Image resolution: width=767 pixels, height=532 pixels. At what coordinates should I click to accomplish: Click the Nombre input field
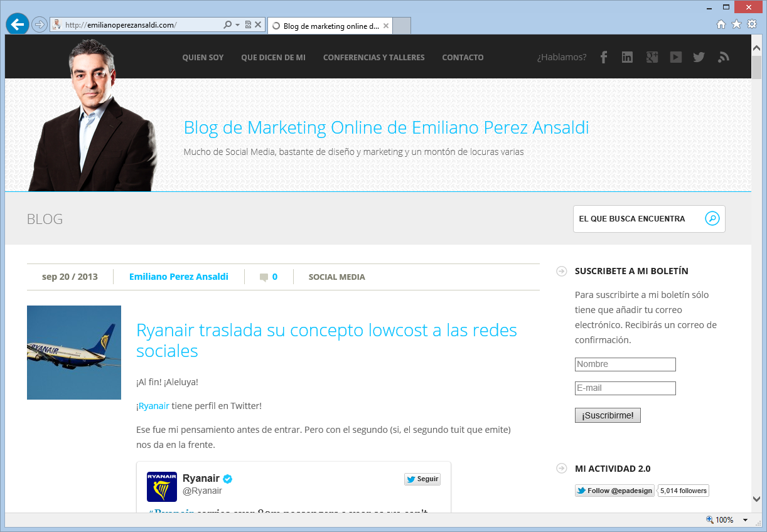625,364
